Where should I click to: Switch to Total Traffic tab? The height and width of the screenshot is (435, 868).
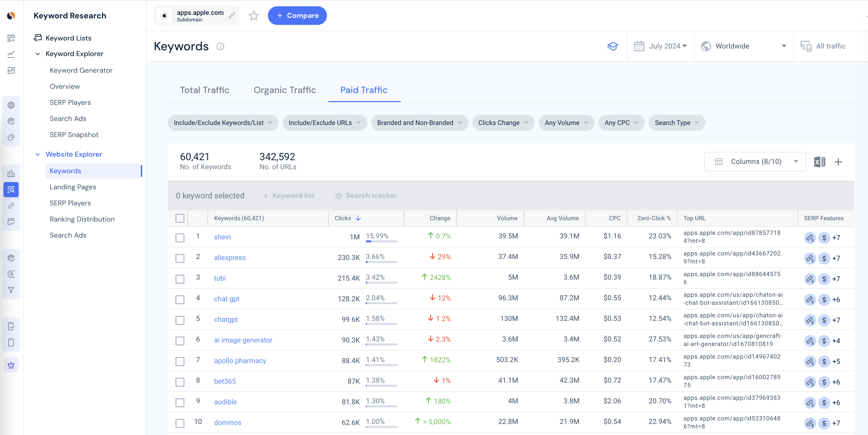coord(205,90)
